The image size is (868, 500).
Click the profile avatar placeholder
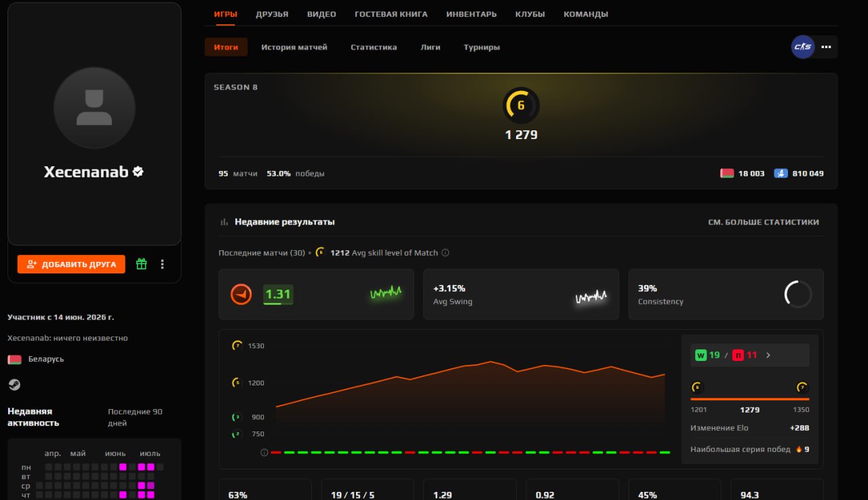pos(94,108)
